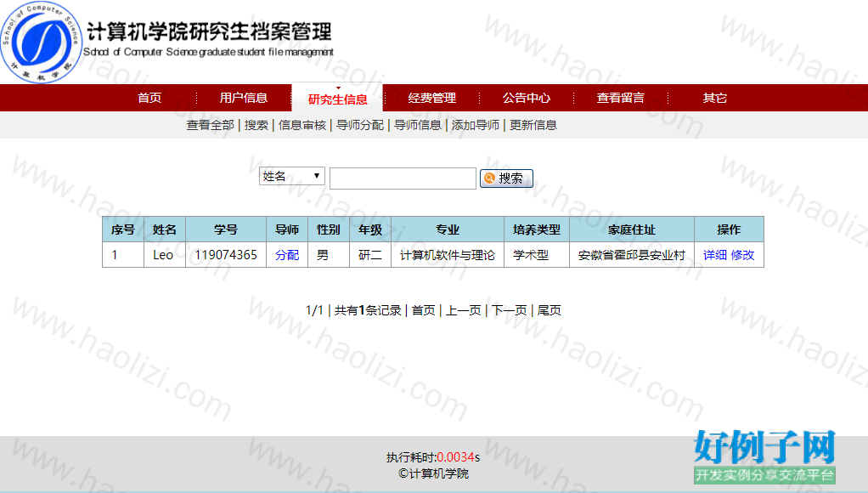Click 分配 link in Leo's row
This screenshot has width=868, height=493.
point(287,255)
